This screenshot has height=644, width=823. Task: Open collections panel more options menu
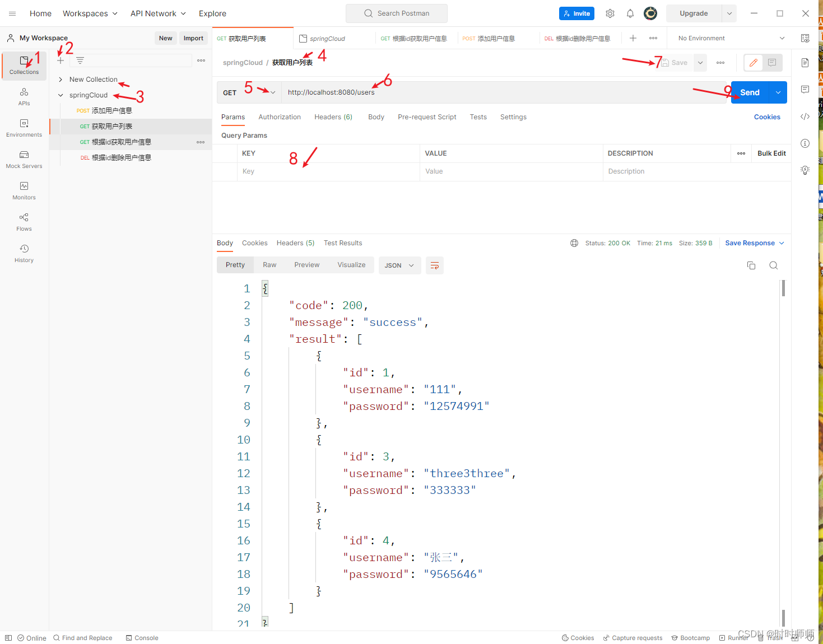pos(201,60)
